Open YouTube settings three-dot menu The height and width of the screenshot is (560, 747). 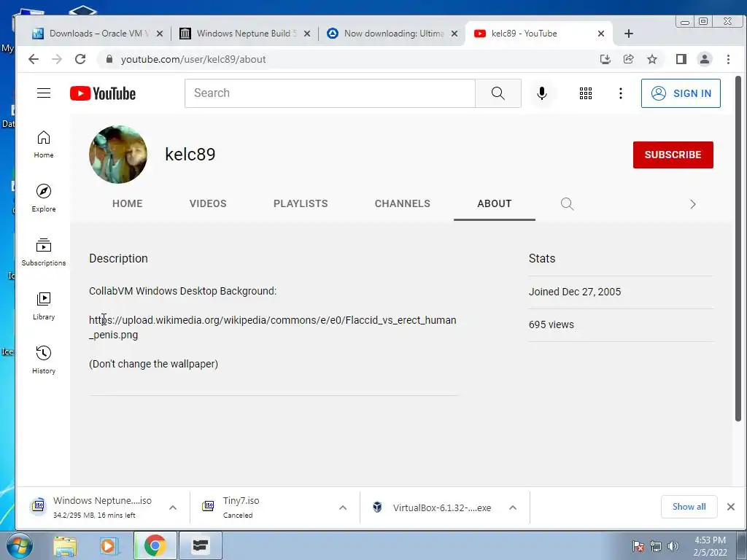click(620, 93)
